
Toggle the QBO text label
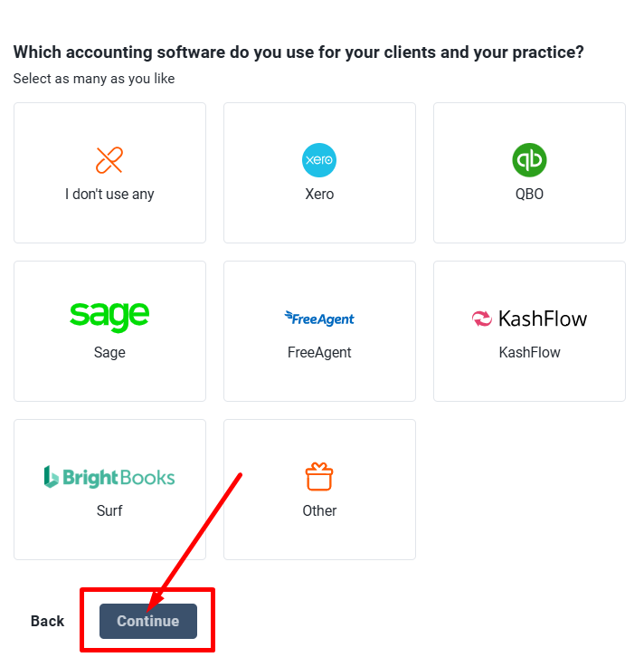529,194
